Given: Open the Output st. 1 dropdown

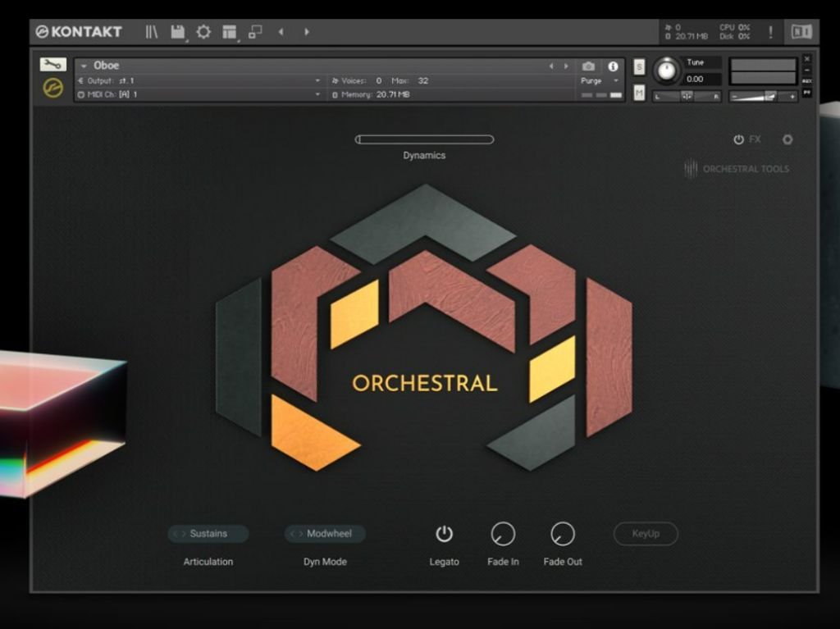Looking at the screenshot, I should (199, 80).
